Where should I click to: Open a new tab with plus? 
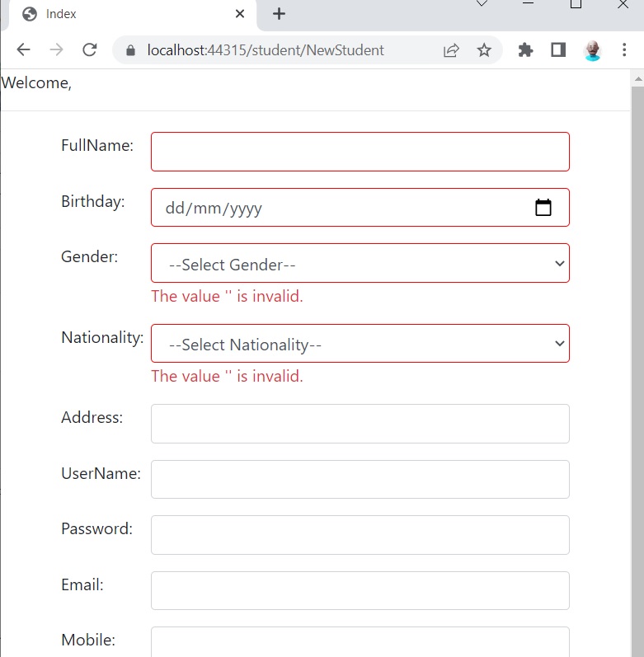pyautogui.click(x=279, y=14)
